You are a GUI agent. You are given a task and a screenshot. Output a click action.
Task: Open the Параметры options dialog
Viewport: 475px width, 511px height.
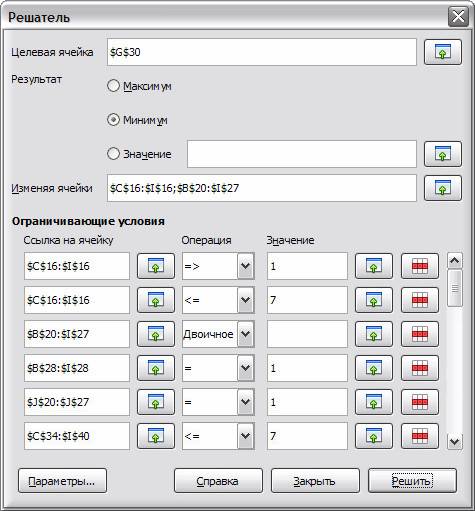(x=62, y=481)
